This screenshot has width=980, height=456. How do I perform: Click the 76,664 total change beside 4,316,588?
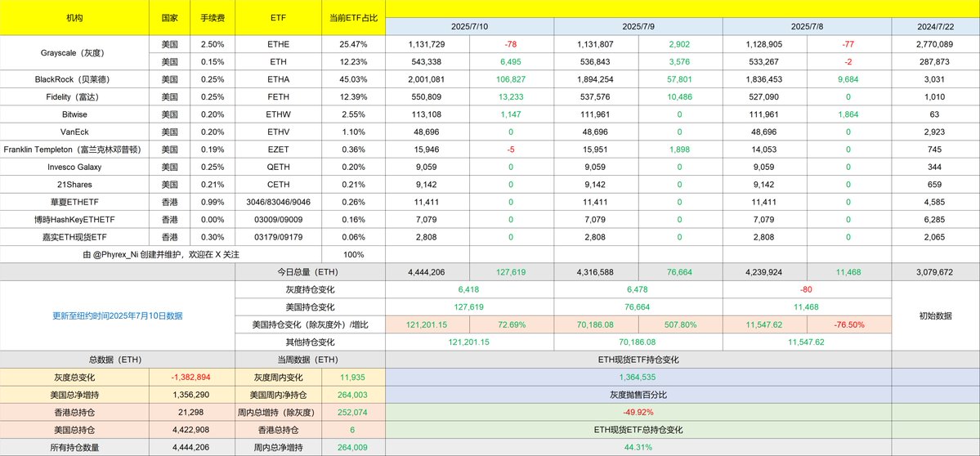coord(681,272)
